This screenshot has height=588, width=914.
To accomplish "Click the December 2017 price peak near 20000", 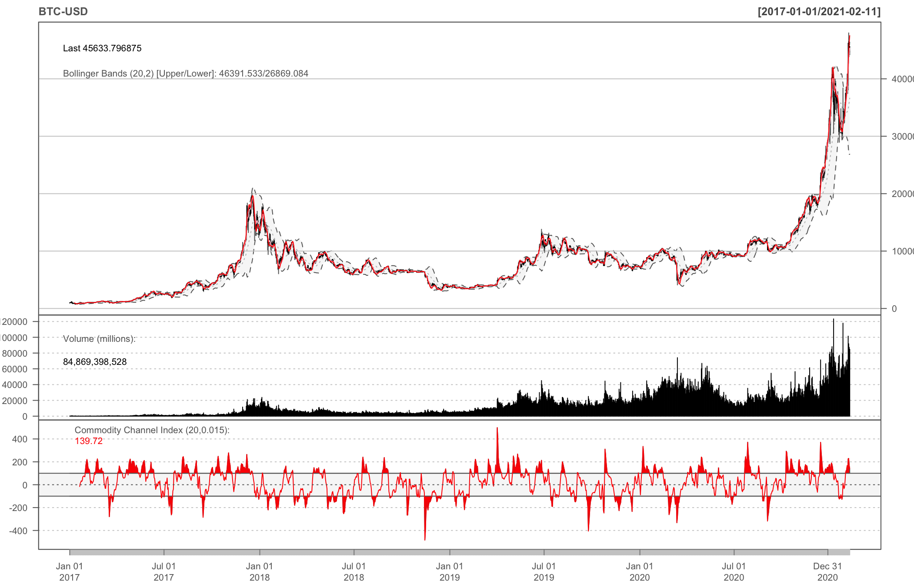I will pos(252,197).
